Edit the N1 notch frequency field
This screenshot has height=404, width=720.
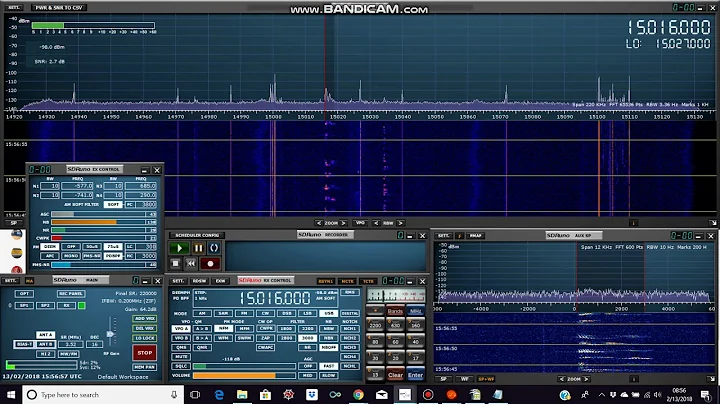[x=77, y=186]
